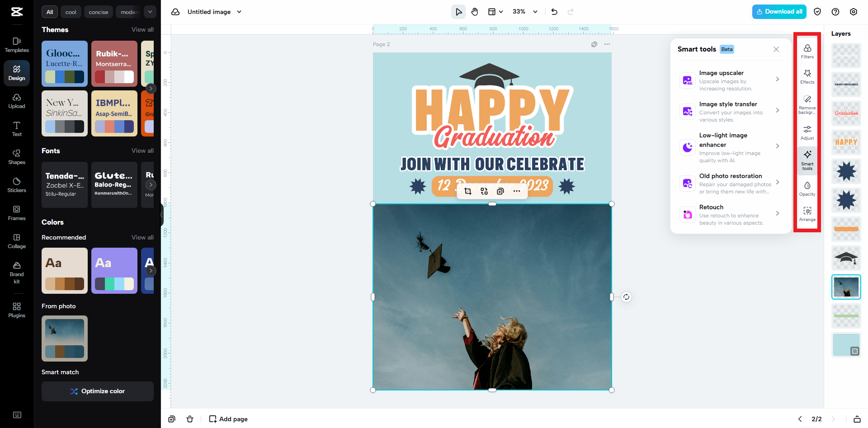The height and width of the screenshot is (428, 868).
Task: Click the Optimize color button
Action: 97,391
